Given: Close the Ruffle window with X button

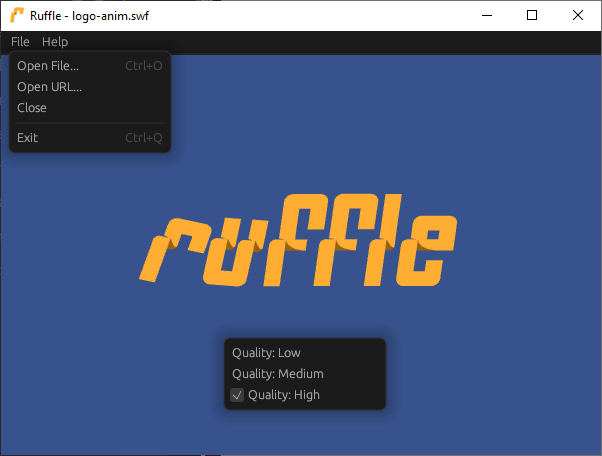Looking at the screenshot, I should tap(578, 15).
